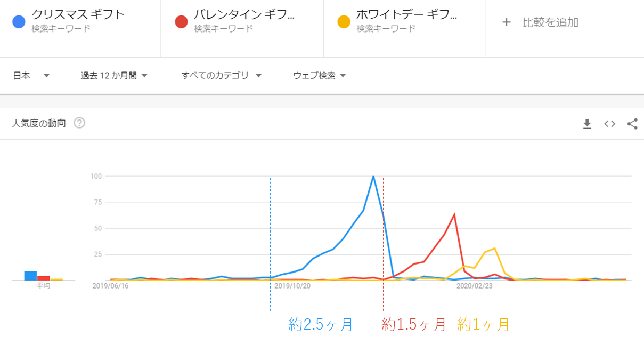
Task: Click red dot of バレンタイン ギフト
Action: 181,22
